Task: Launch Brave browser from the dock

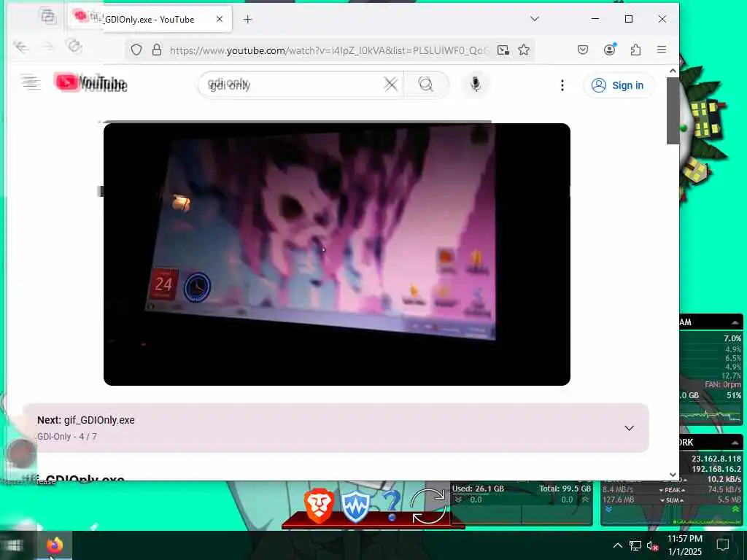Action: [x=319, y=505]
